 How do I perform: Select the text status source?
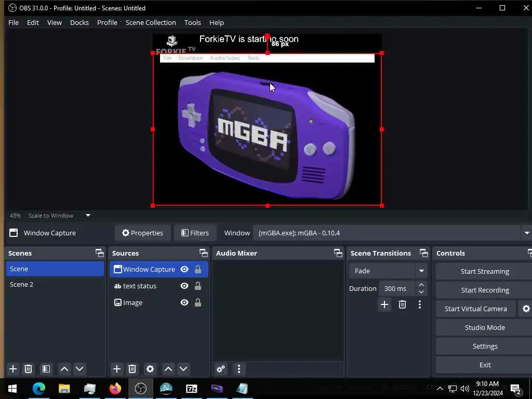click(159, 286)
